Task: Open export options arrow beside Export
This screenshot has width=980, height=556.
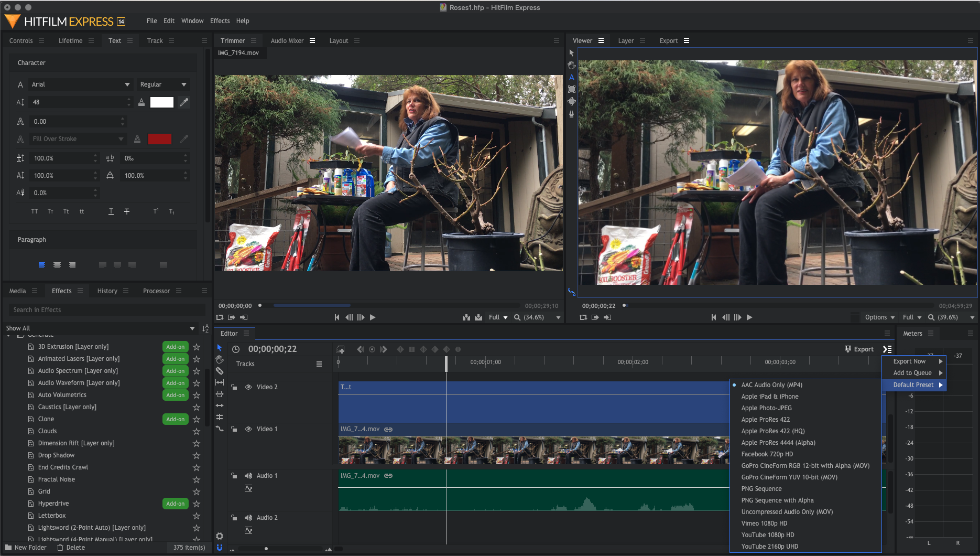Action: tap(887, 349)
